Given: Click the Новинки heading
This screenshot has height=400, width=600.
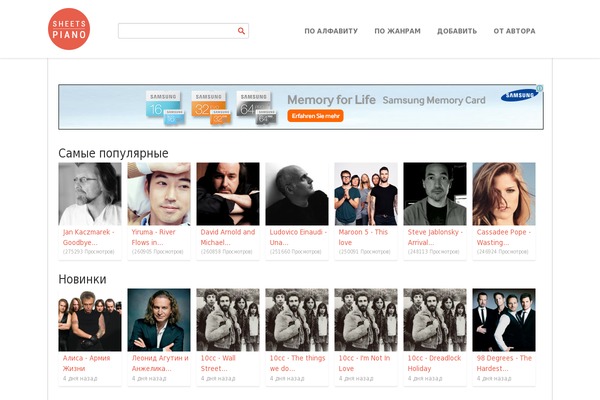Looking at the screenshot, I should click(x=82, y=279).
